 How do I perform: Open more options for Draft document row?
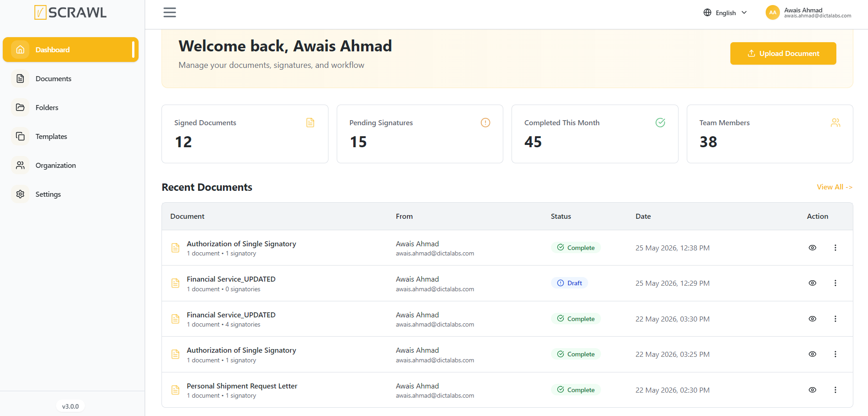click(x=835, y=283)
